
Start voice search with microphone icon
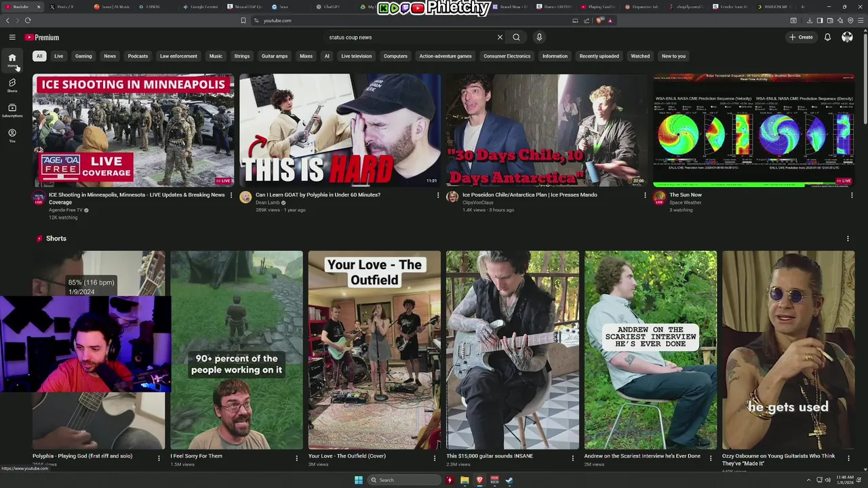click(539, 37)
